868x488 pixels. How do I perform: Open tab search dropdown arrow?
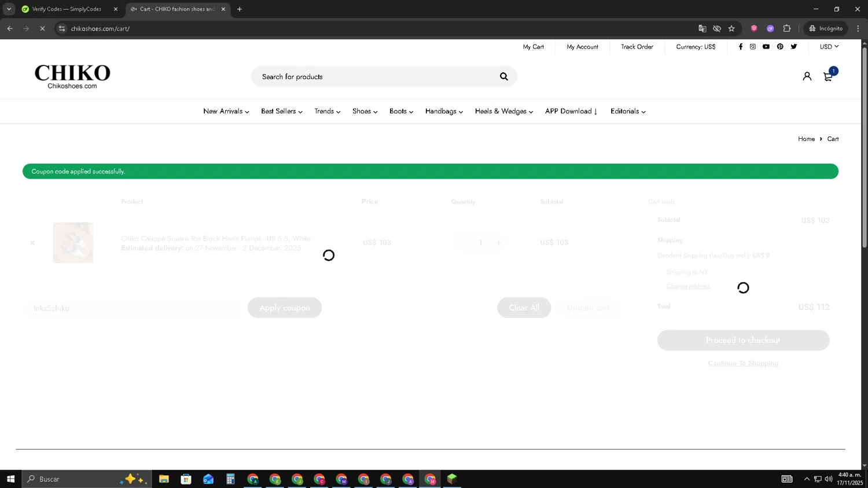[x=9, y=9]
